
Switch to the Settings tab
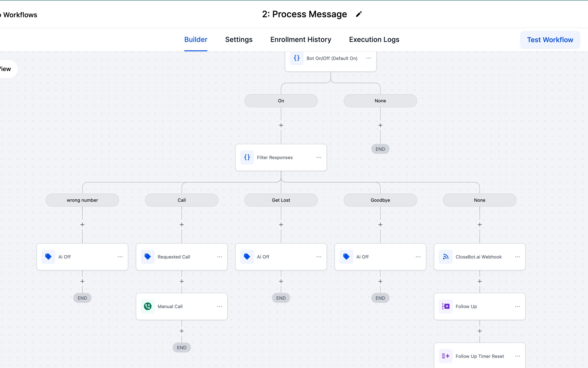coord(239,39)
